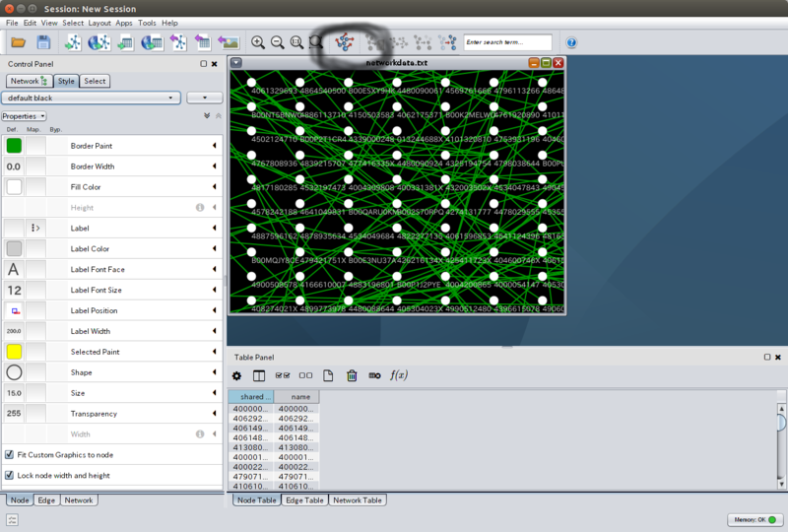Import network from public database globe icon
This screenshot has width=788, height=532.
coord(99,42)
